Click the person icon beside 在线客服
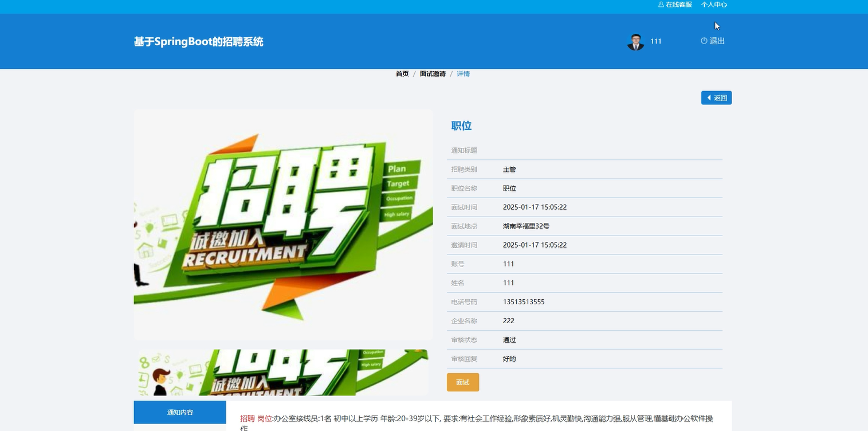 [x=660, y=5]
